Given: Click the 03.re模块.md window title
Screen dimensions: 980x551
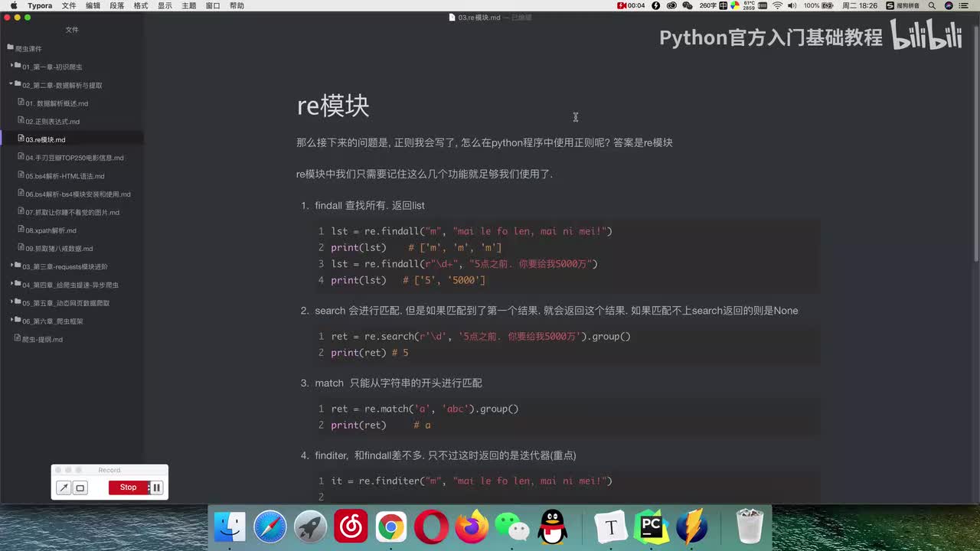Looking at the screenshot, I should tap(479, 18).
